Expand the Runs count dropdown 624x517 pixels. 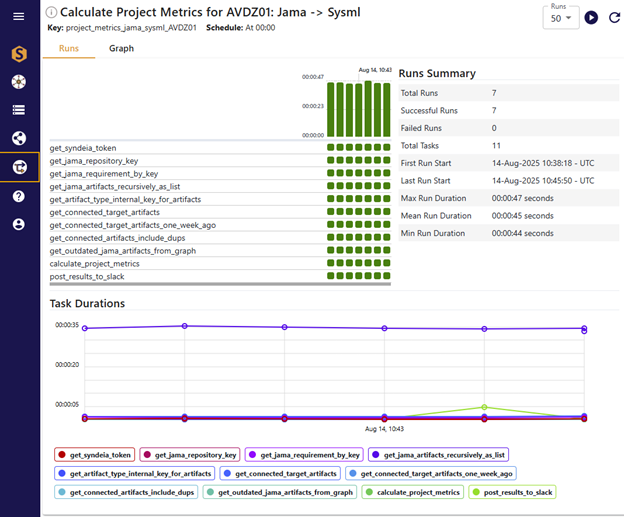pos(560,18)
